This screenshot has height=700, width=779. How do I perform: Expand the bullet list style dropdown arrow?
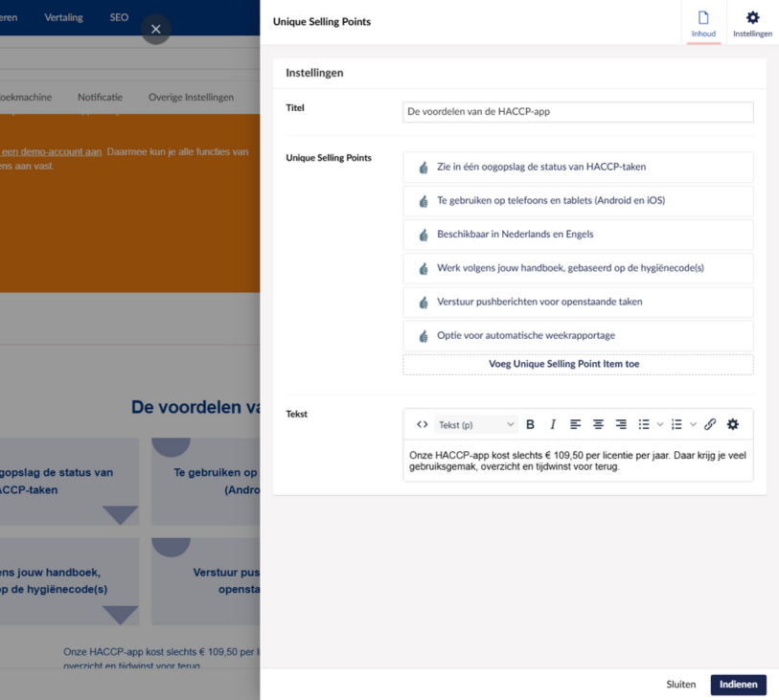(x=660, y=424)
